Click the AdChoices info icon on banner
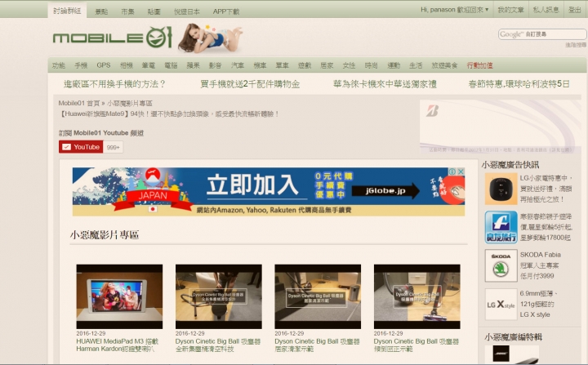588x365 pixels. tap(452, 171)
